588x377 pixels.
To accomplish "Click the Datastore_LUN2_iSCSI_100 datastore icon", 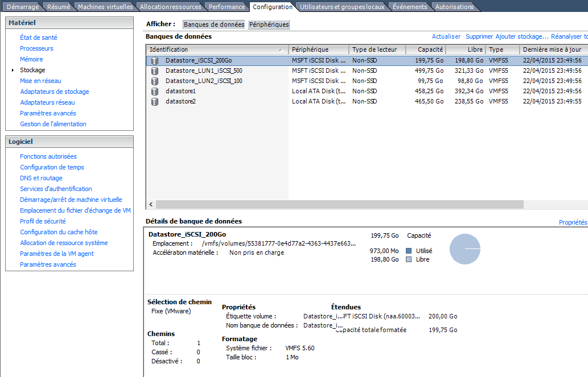I will coord(154,81).
